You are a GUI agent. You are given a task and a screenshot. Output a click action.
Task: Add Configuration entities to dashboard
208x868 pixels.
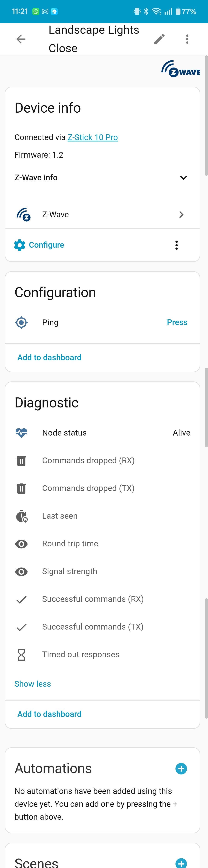point(49,358)
